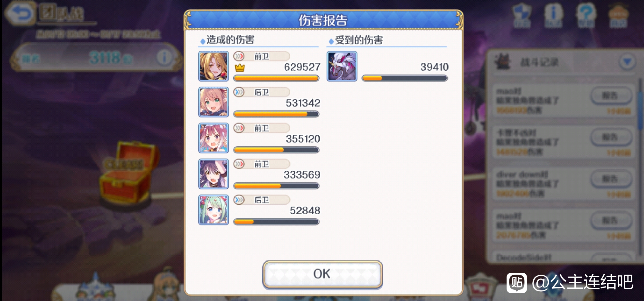This screenshot has height=301, width=644.
Task: Select the character portrait dealing 355120 damage
Action: 213,138
